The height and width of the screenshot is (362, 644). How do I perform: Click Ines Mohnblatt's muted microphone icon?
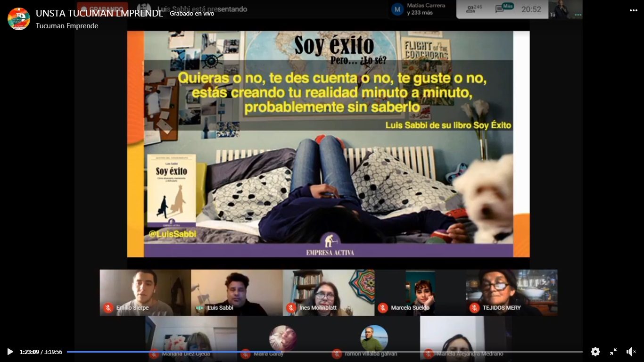point(291,308)
